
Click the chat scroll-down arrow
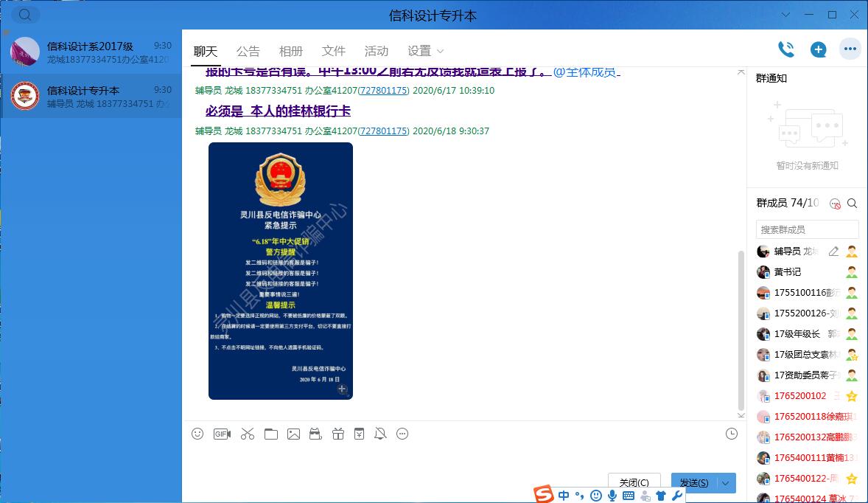(741, 415)
